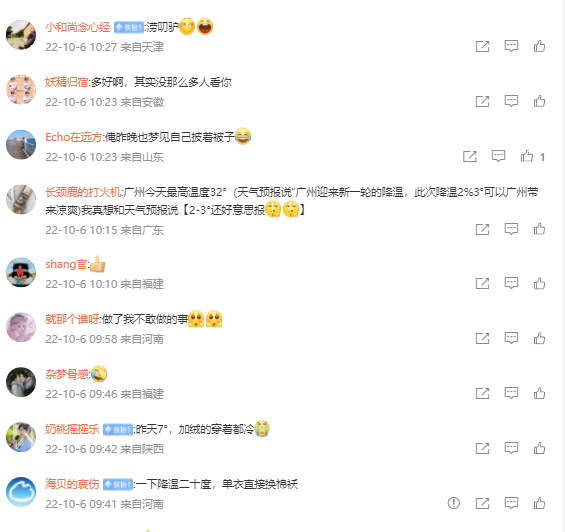
Task: Like 奶桃摇摇乐's comment about 7°
Action: (539, 448)
